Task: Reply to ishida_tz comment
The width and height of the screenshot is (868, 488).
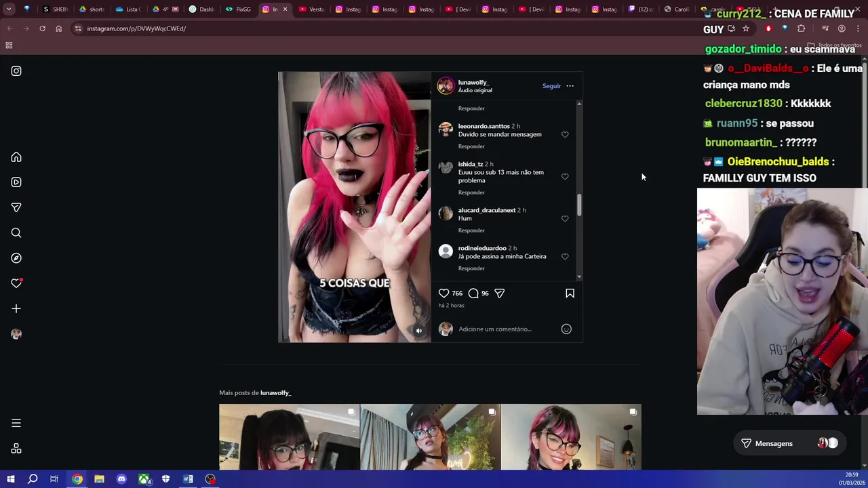Action: click(471, 192)
